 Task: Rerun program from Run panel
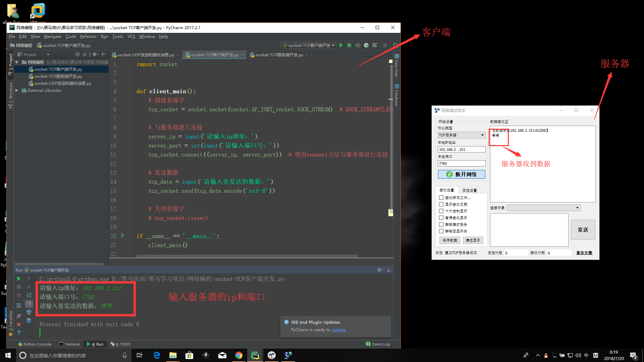19,279
